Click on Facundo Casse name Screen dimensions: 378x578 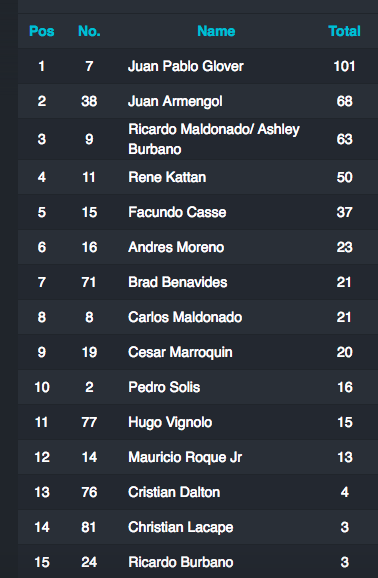tap(177, 212)
